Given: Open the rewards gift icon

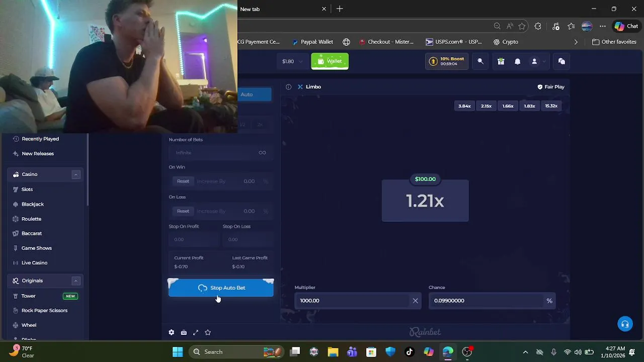Looking at the screenshot, I should coord(501,61).
